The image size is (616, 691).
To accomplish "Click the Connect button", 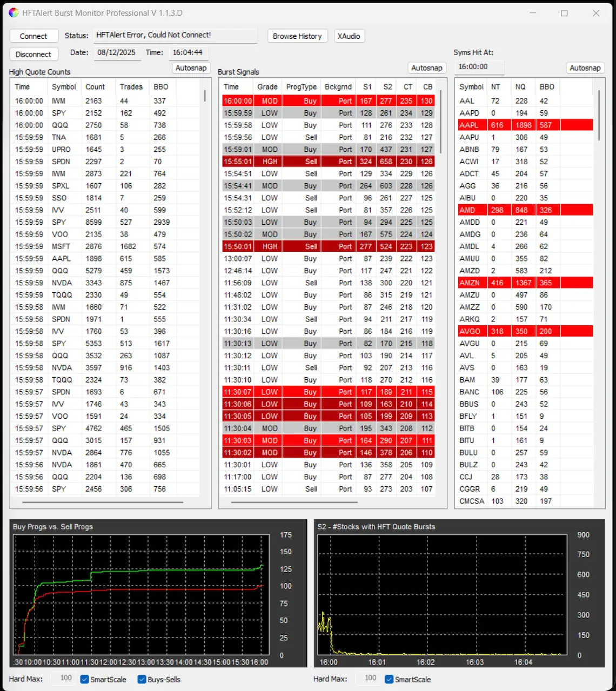I will click(34, 36).
